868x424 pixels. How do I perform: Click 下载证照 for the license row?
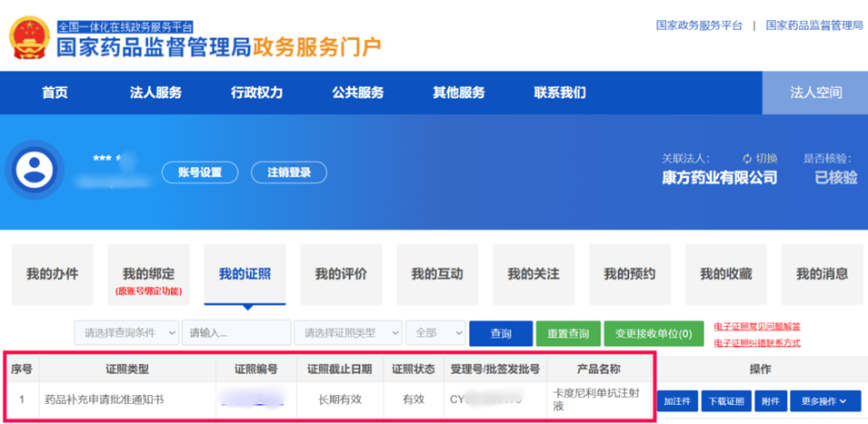pos(725,400)
